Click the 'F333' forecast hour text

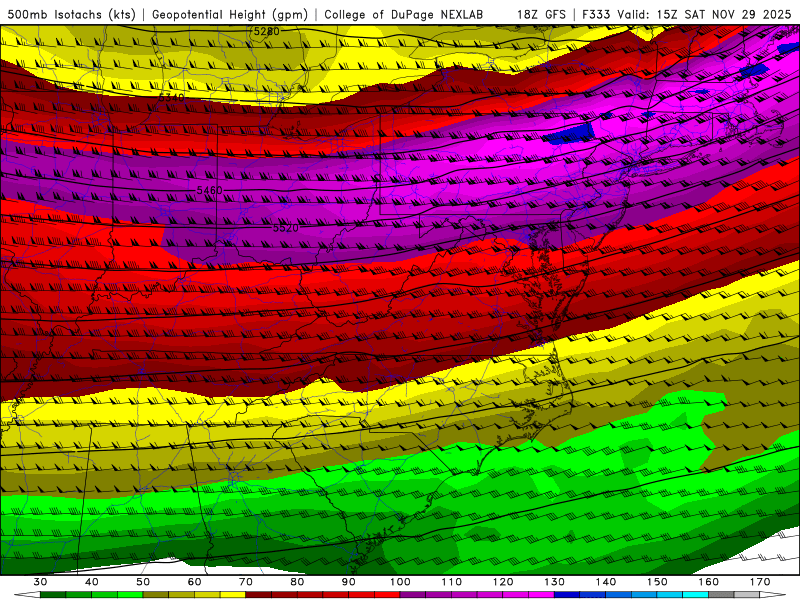click(597, 14)
